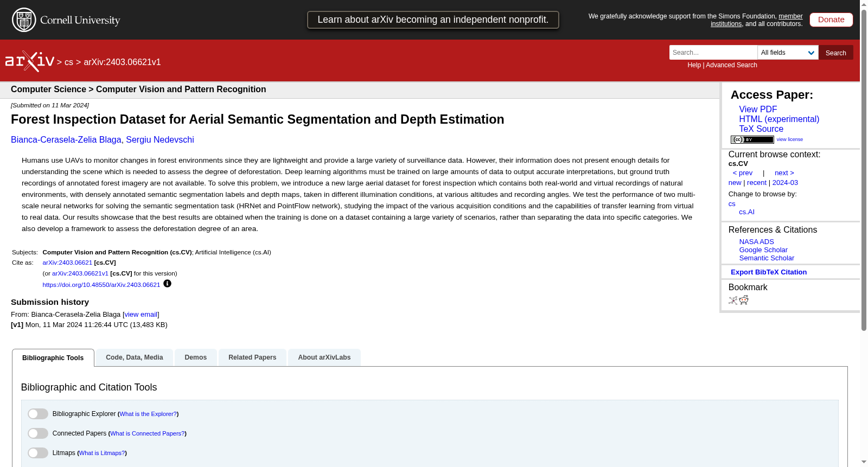Click the Cornell University logo
The height and width of the screenshot is (467, 868).
point(66,20)
